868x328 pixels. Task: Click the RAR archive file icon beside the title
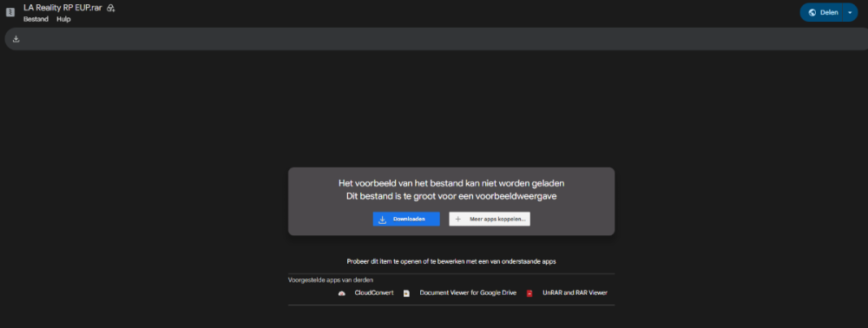(10, 12)
